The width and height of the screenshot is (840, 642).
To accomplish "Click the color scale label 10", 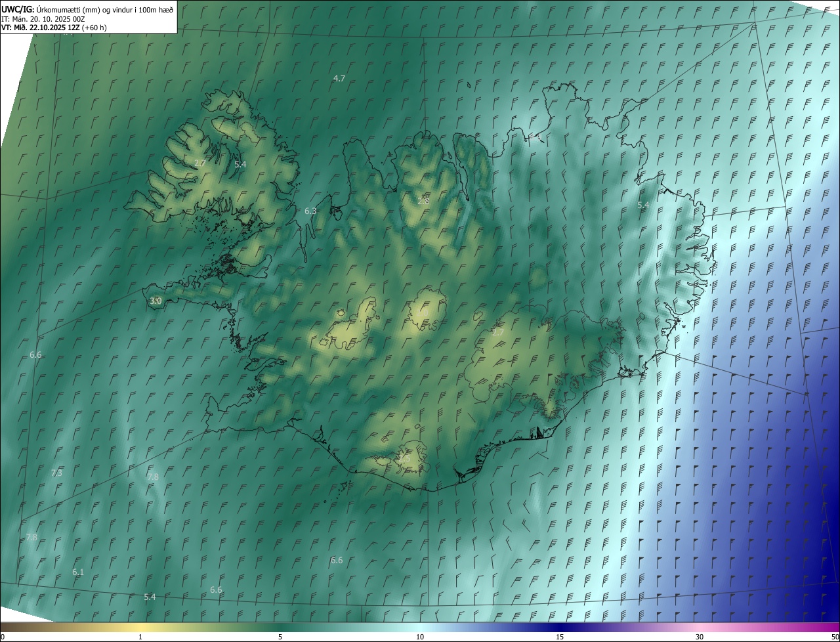I will click(x=420, y=637).
